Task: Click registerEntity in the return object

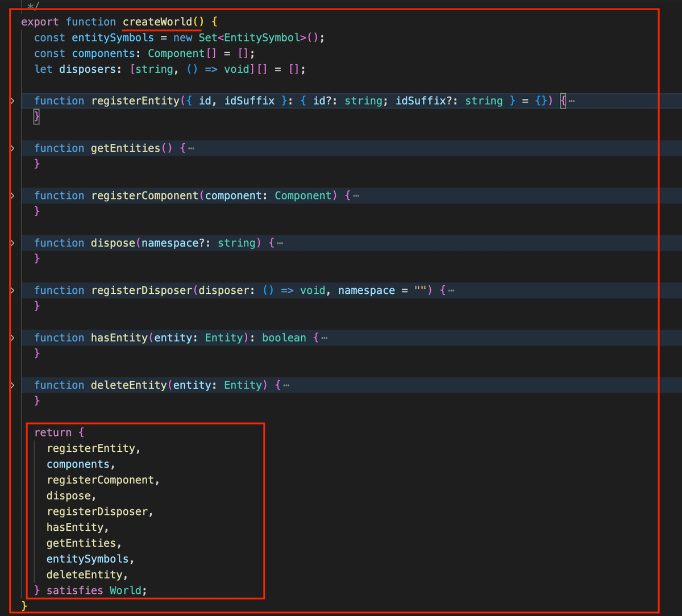Action: coord(91,448)
